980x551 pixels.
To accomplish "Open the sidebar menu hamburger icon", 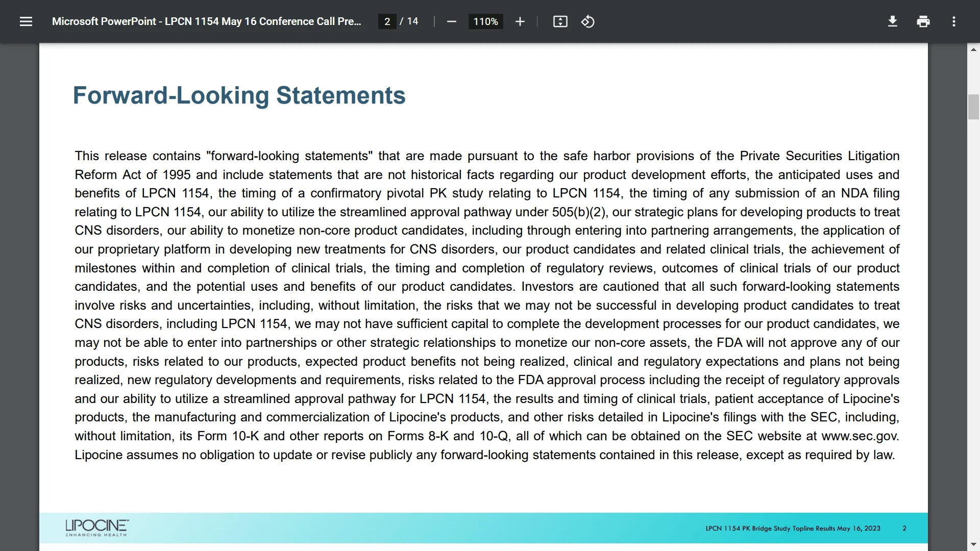I will [x=26, y=21].
